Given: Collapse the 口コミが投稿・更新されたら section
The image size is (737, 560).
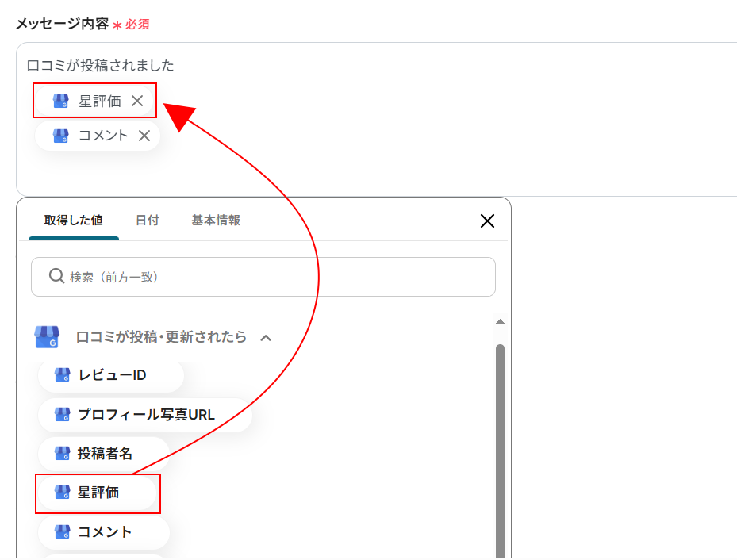Looking at the screenshot, I should (x=266, y=338).
